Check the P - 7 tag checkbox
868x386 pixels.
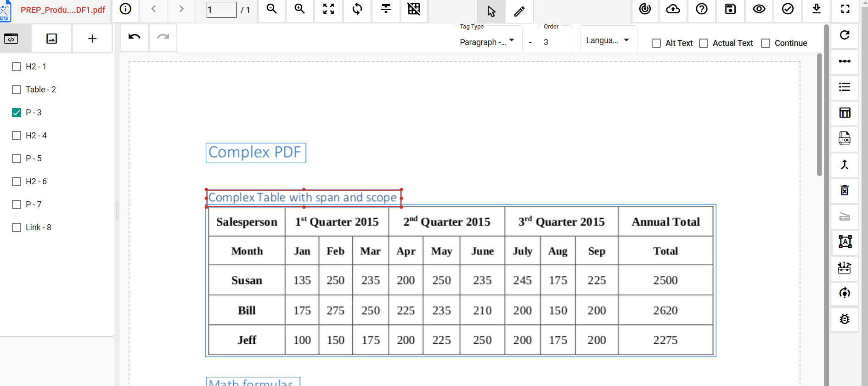(x=17, y=204)
